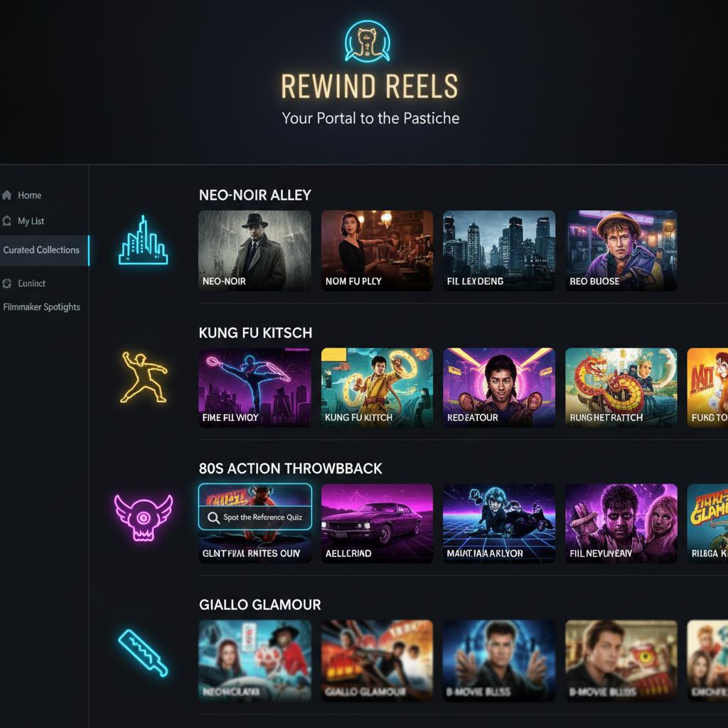Select the city skyline FIL LEXDENG thumbnail
The image size is (728, 728).
(x=499, y=251)
